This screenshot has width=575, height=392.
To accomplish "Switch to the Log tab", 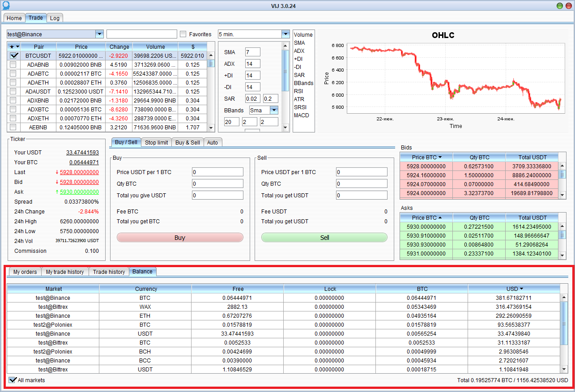I will tap(55, 18).
